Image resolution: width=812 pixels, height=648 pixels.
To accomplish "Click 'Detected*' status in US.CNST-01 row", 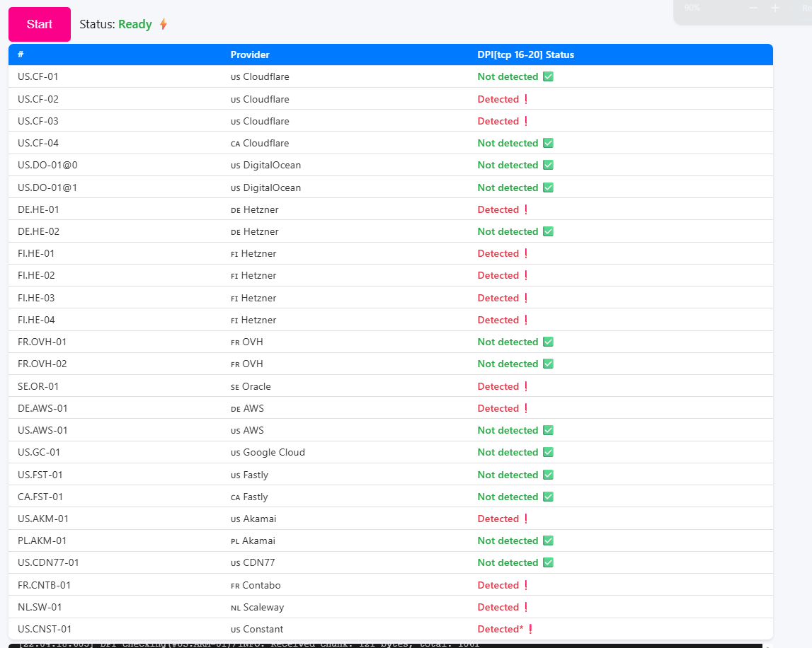I will pyautogui.click(x=501, y=630).
